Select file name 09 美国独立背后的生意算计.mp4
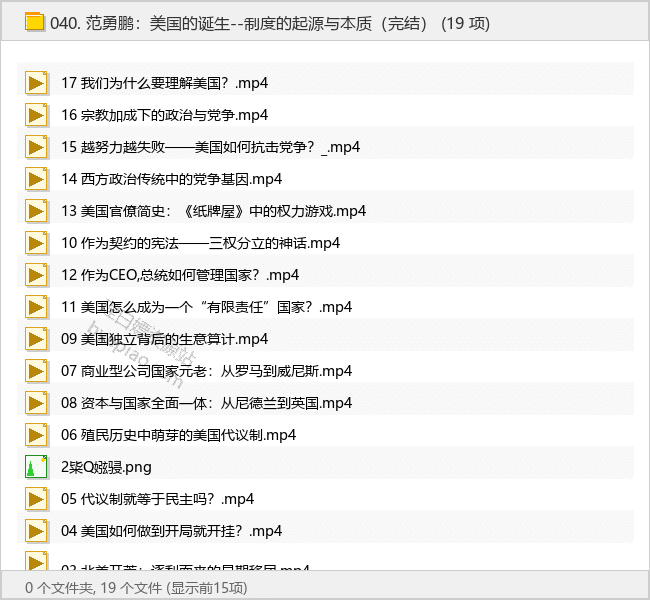This screenshot has height=600, width=650. click(165, 339)
